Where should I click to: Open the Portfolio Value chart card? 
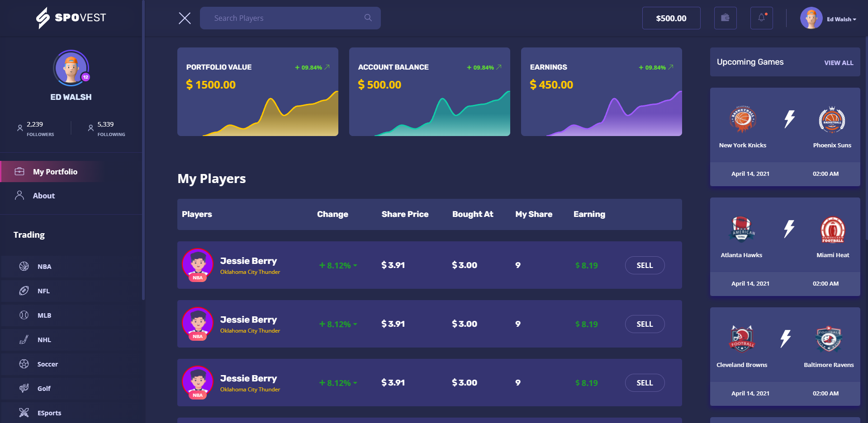[x=258, y=92]
